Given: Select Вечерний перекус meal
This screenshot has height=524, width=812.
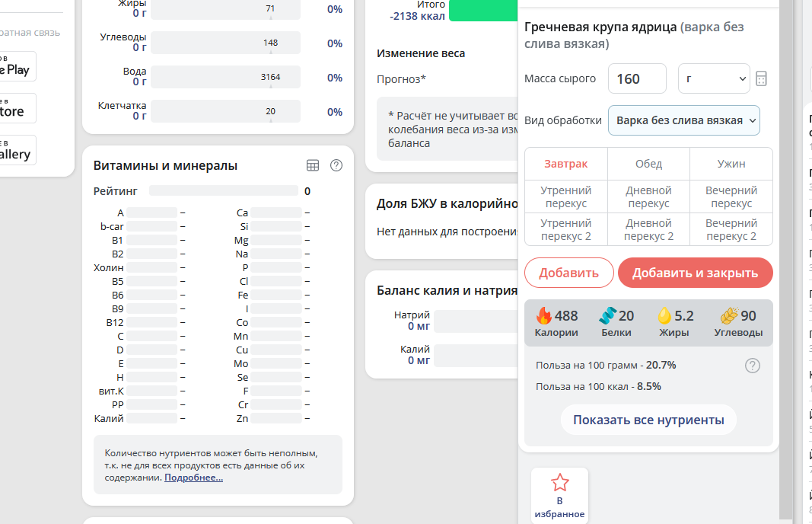Looking at the screenshot, I should [731, 197].
